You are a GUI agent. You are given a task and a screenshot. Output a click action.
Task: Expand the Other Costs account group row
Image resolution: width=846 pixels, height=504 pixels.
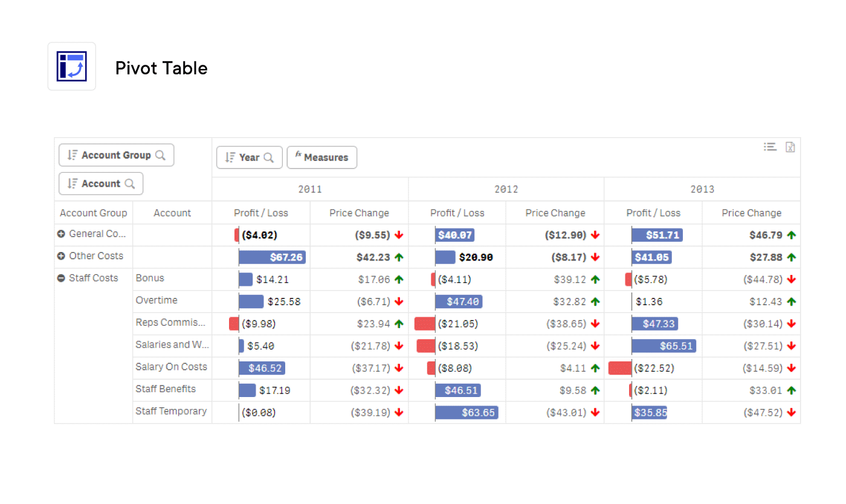[60, 256]
